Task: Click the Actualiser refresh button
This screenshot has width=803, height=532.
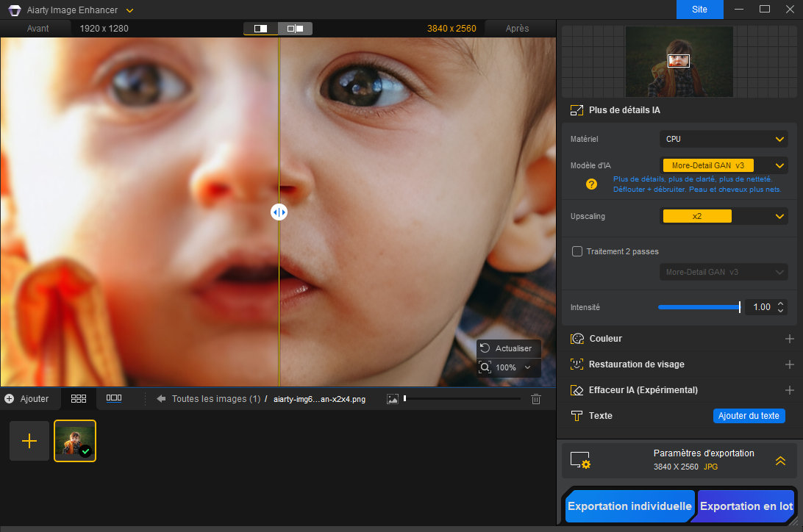Action: 506,348
